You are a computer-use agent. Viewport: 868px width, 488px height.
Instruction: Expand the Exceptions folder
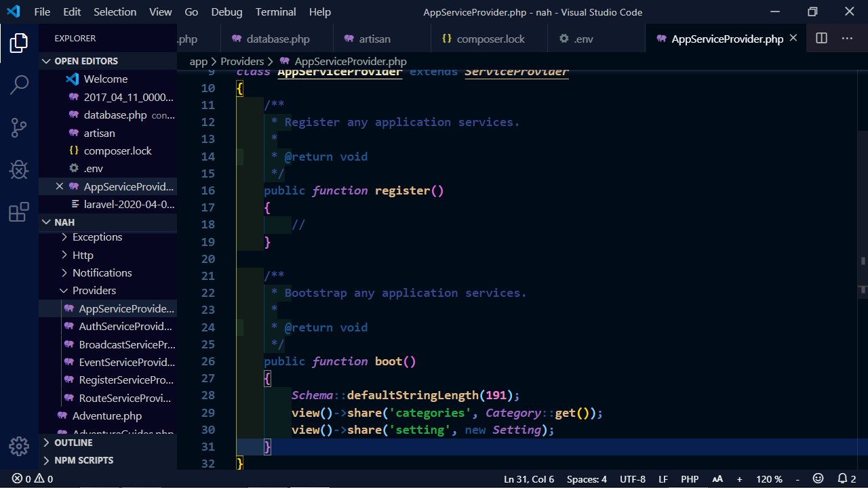tap(108, 237)
